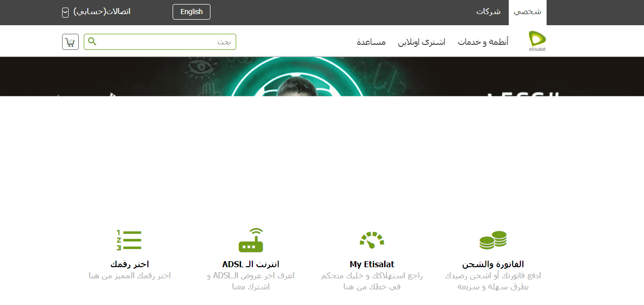Open the أنظمة و خدمات menu

[483, 42]
